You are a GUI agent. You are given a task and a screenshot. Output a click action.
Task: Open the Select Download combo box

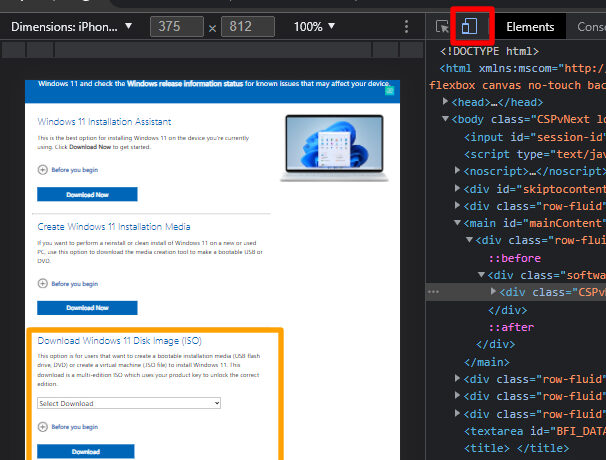(129, 403)
